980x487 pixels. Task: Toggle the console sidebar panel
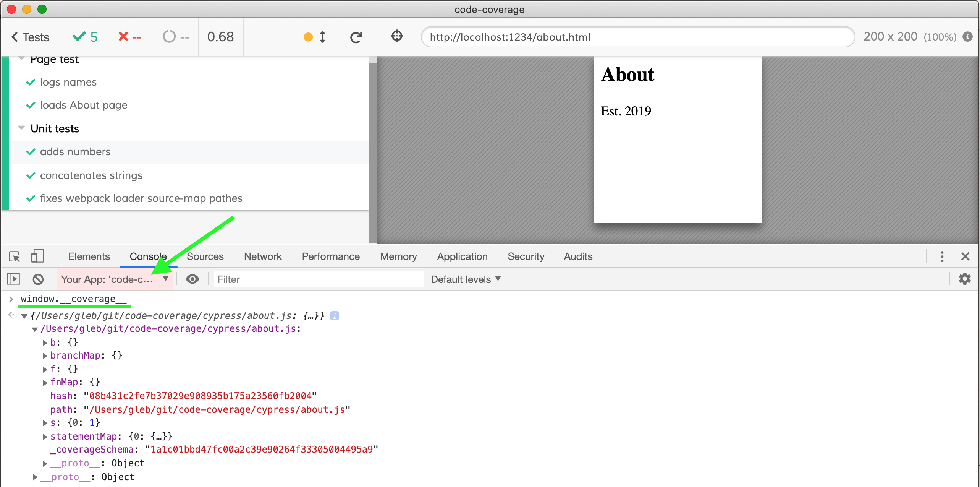click(x=14, y=279)
